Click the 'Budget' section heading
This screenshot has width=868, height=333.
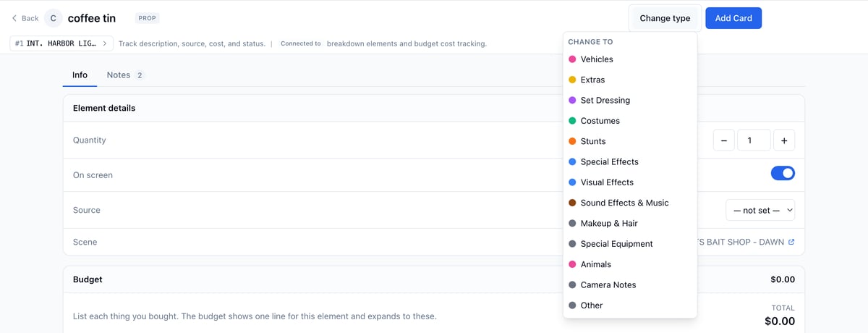[88, 279]
